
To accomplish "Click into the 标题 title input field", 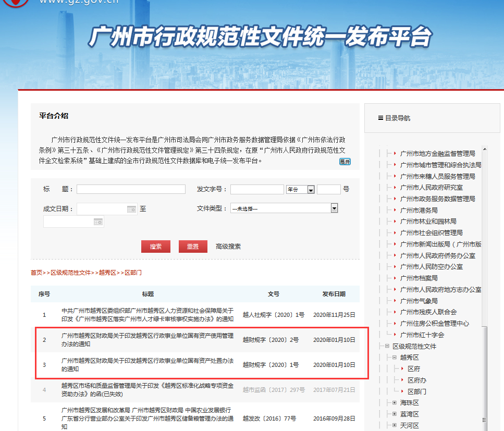I will (x=131, y=189).
